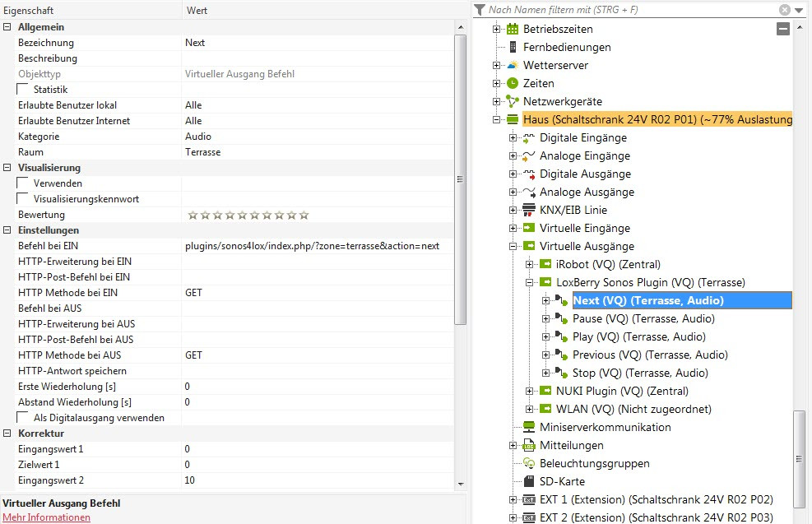Image resolution: width=812 pixels, height=524 pixels.
Task: Click the KNX/EIB Linie icon
Action: coord(529,210)
